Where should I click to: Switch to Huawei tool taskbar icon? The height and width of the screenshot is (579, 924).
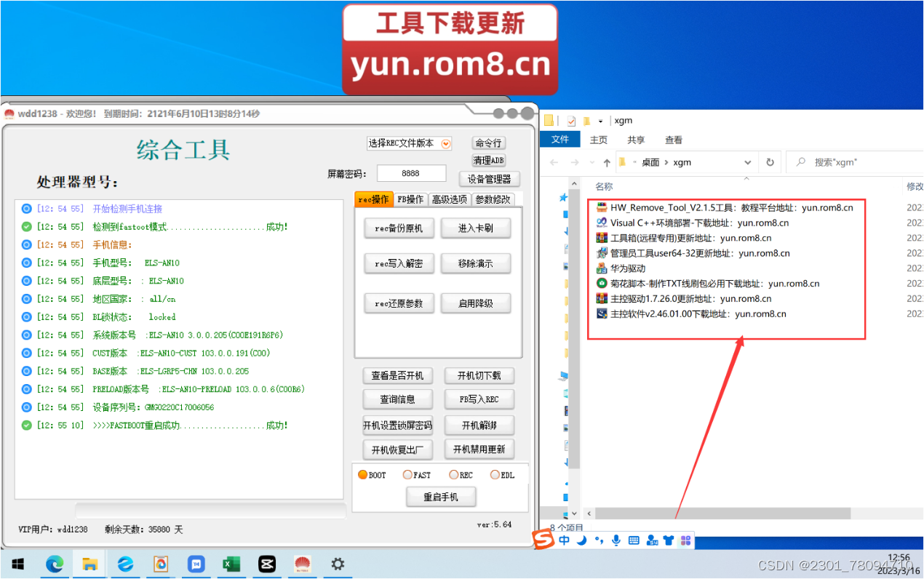pyautogui.click(x=302, y=564)
